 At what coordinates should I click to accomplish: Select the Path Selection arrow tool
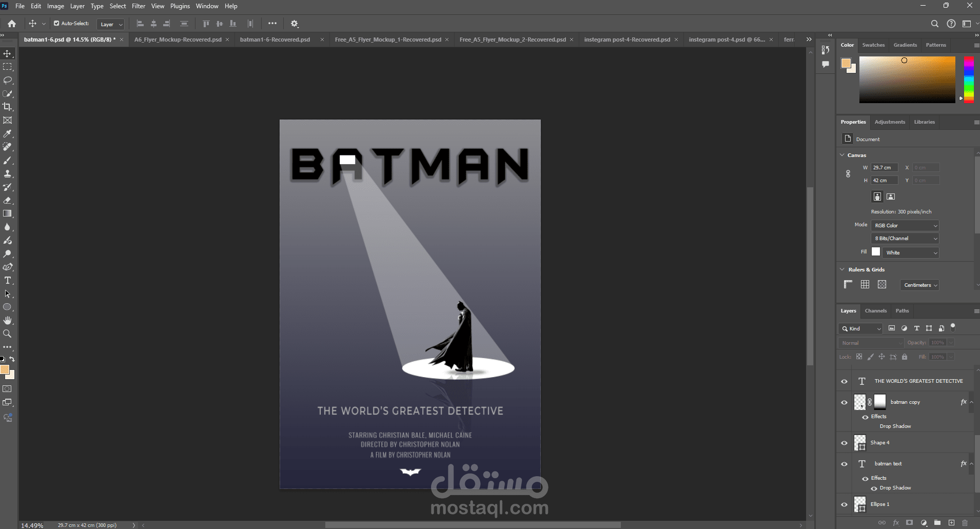pyautogui.click(x=8, y=293)
